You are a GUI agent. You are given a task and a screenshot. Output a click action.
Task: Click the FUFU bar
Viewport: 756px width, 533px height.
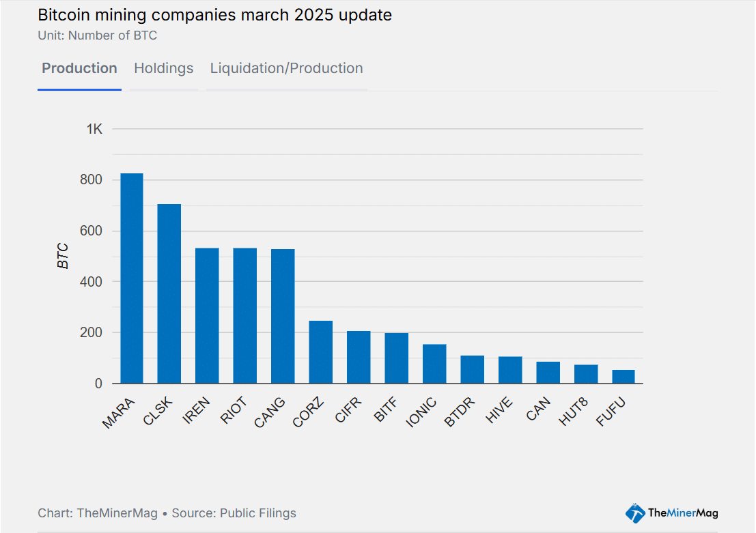pyautogui.click(x=624, y=377)
